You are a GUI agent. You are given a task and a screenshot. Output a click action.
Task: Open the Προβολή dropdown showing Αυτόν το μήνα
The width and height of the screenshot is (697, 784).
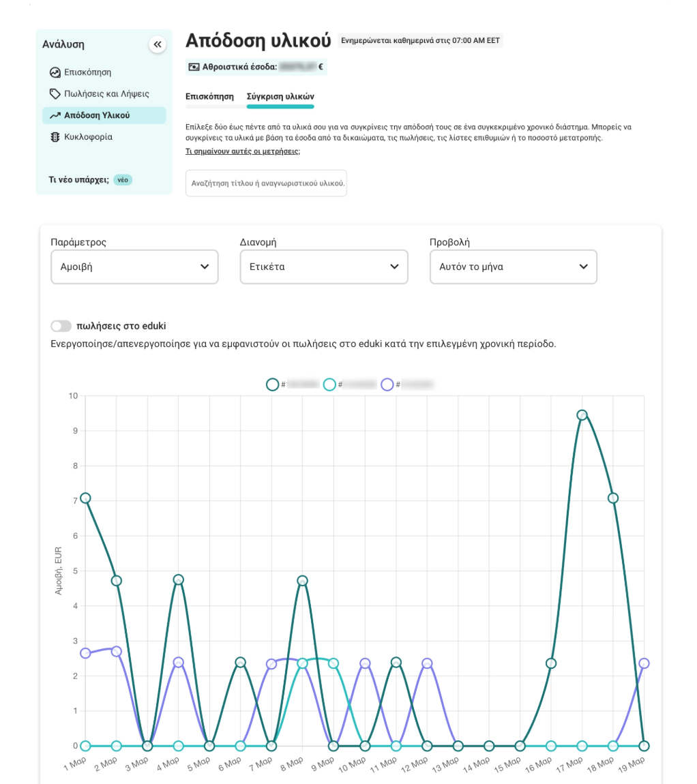(513, 267)
